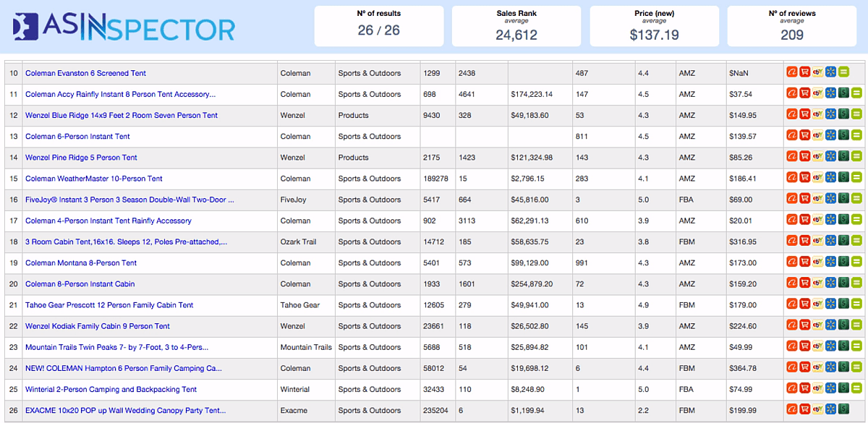Open FiveJoy Instant 3 Person tent link

[x=129, y=200]
